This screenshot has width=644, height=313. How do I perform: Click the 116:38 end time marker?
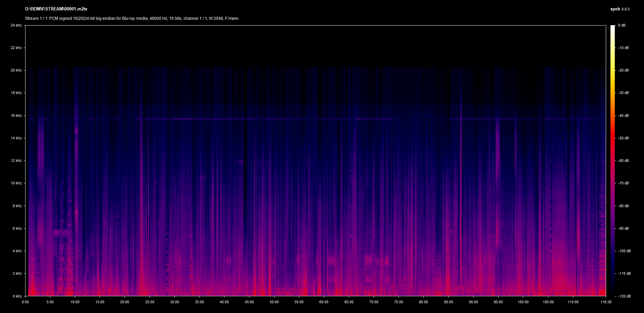click(x=606, y=302)
